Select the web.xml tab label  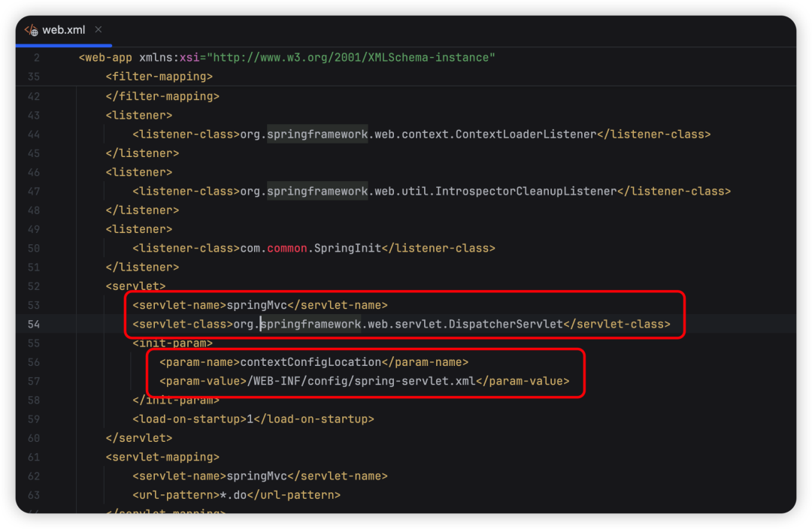63,30
